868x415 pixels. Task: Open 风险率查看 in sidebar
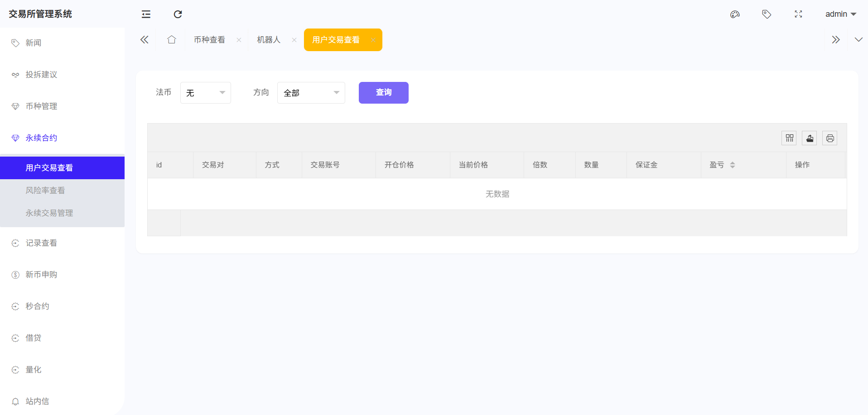coord(45,191)
